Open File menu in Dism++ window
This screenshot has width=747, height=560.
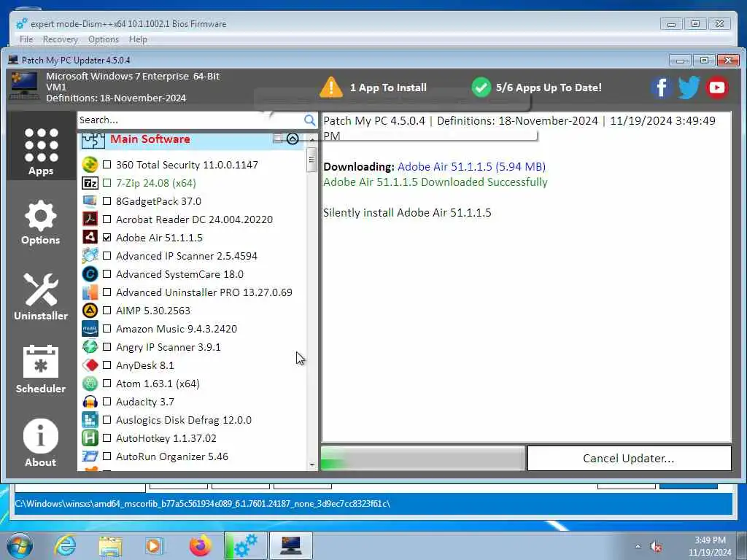tap(26, 39)
